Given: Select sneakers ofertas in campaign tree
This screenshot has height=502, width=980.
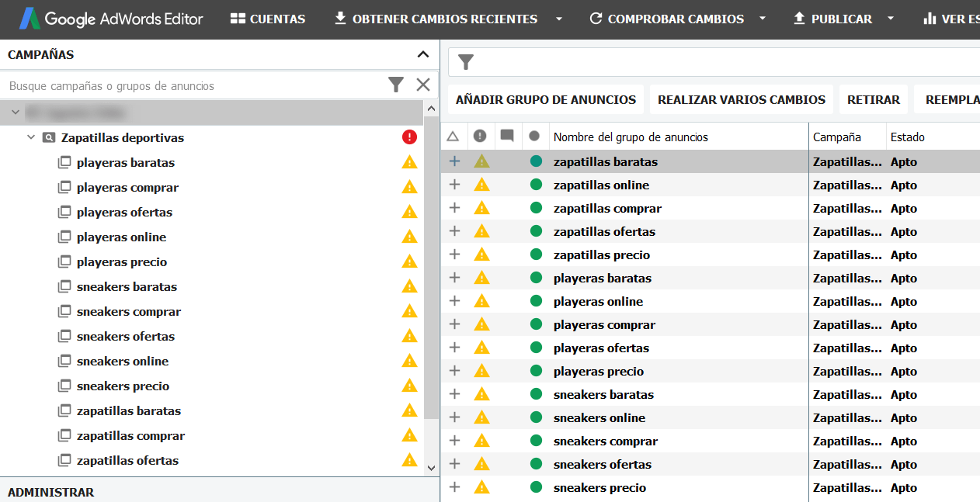Looking at the screenshot, I should [x=126, y=337].
